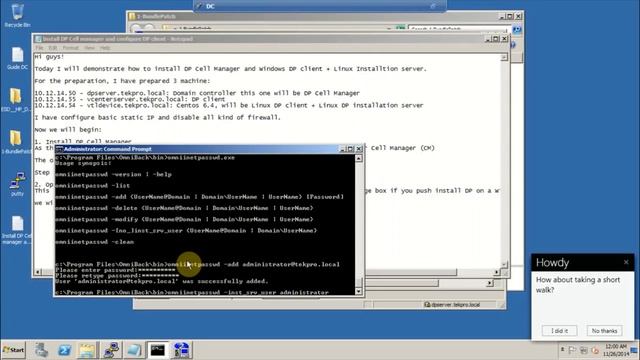This screenshot has height=360, width=640.
Task: Click the orange update tray icon
Action: (595, 350)
